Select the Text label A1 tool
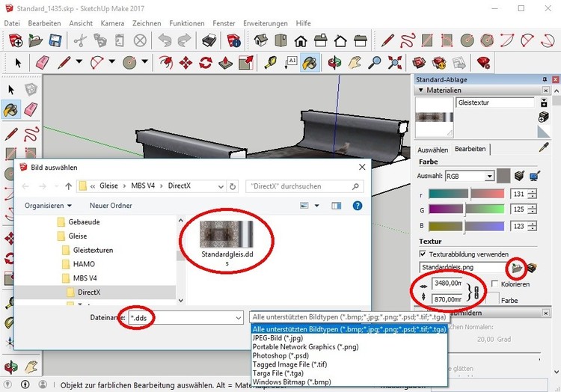 290,63
